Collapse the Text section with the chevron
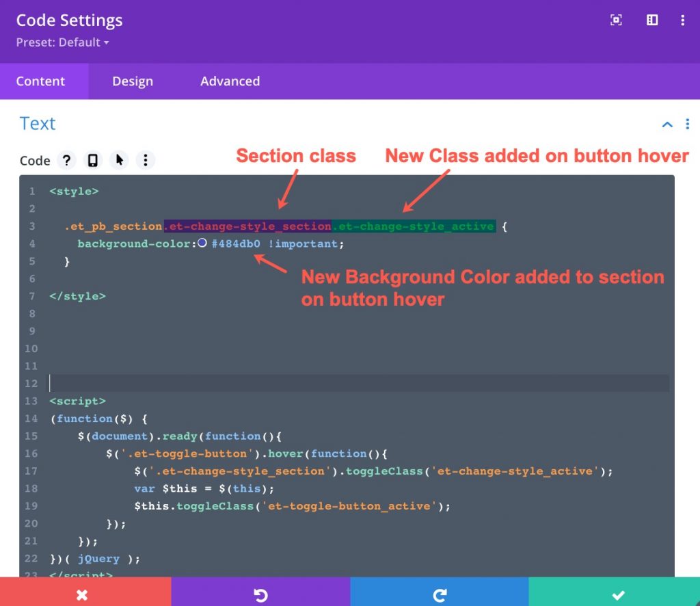 point(668,124)
